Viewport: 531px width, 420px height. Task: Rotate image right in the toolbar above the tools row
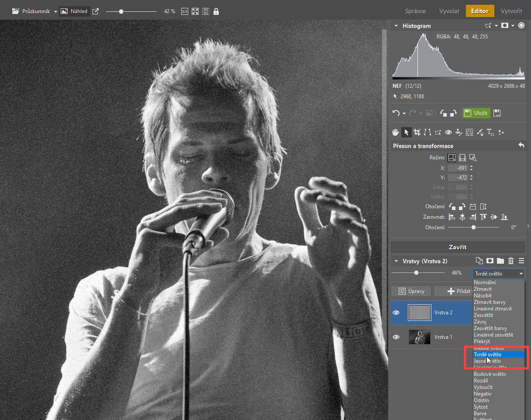point(454,113)
